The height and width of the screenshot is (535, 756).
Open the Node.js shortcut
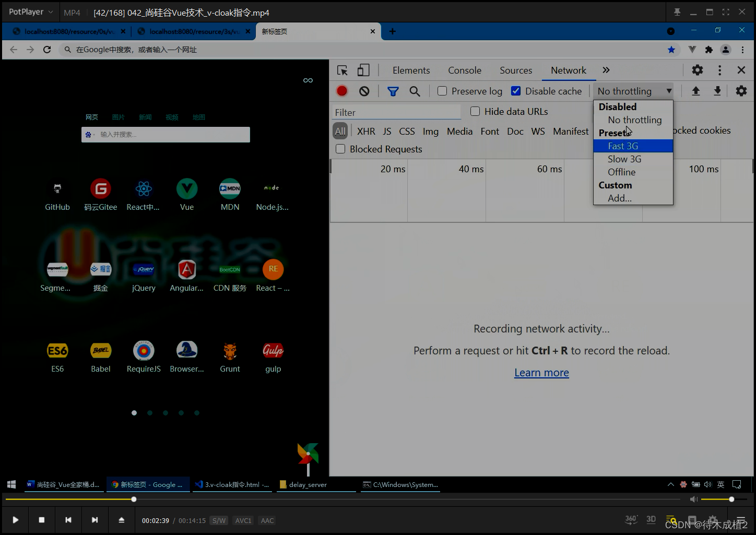coord(272,195)
